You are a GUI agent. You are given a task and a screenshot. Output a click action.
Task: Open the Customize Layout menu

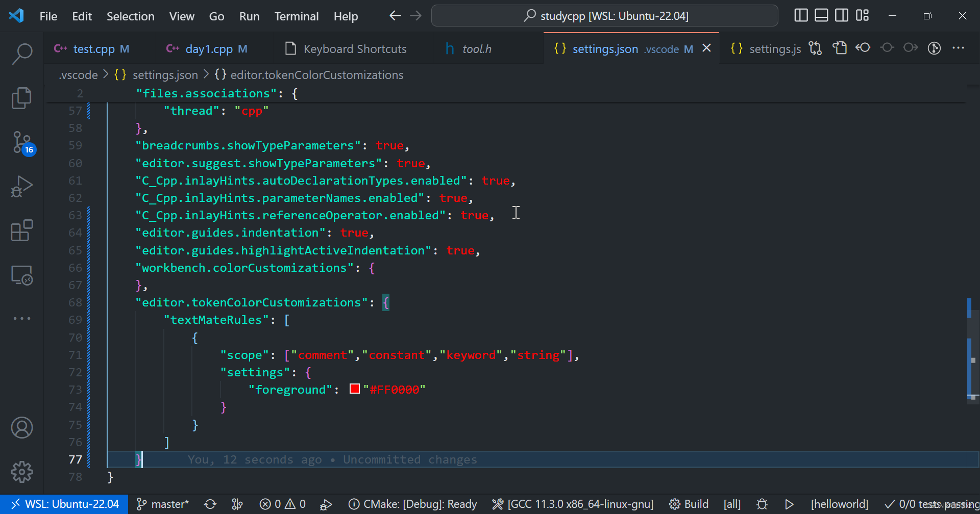coord(863,16)
